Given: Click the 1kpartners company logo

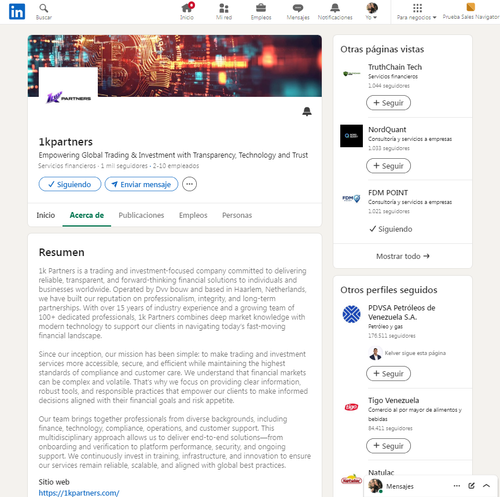Looking at the screenshot, I should pyautogui.click(x=68, y=97).
